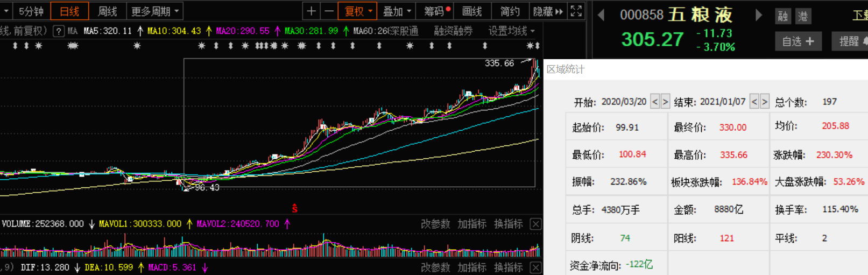Click the 2021/01/07 end date field
Screen dimensions: 868x275
(724, 102)
